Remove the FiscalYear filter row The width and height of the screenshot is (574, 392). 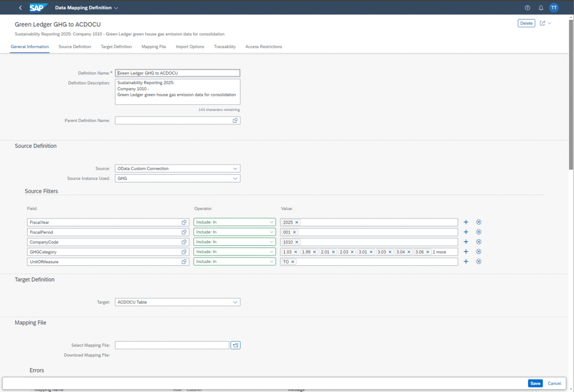(x=479, y=222)
